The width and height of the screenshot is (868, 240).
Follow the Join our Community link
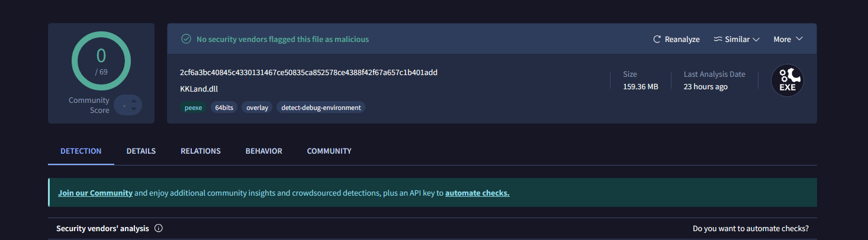[95, 193]
